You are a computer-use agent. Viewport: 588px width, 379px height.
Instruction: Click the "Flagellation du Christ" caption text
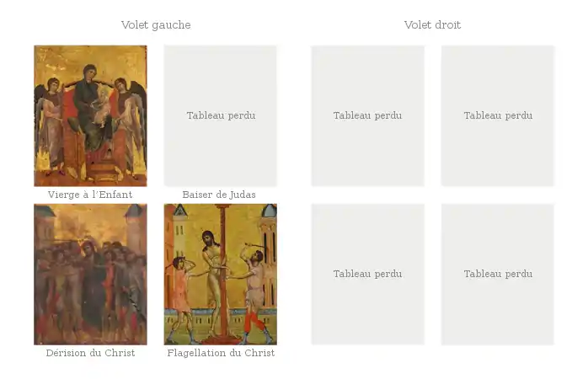coord(221,353)
